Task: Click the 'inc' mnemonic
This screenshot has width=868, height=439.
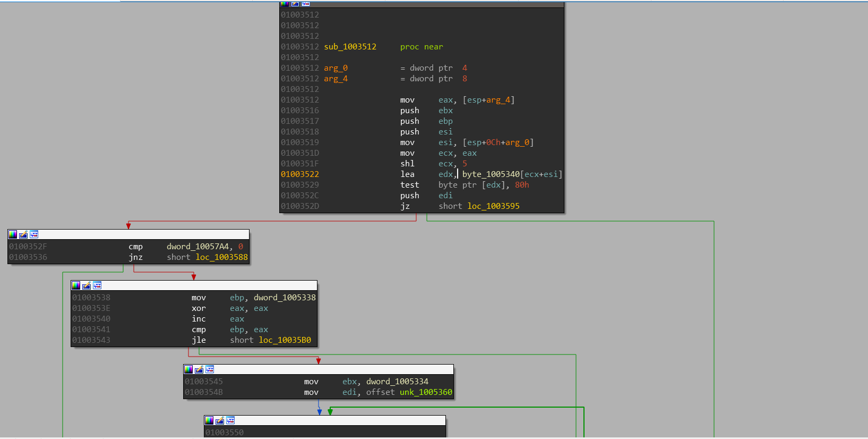Action: (199, 319)
